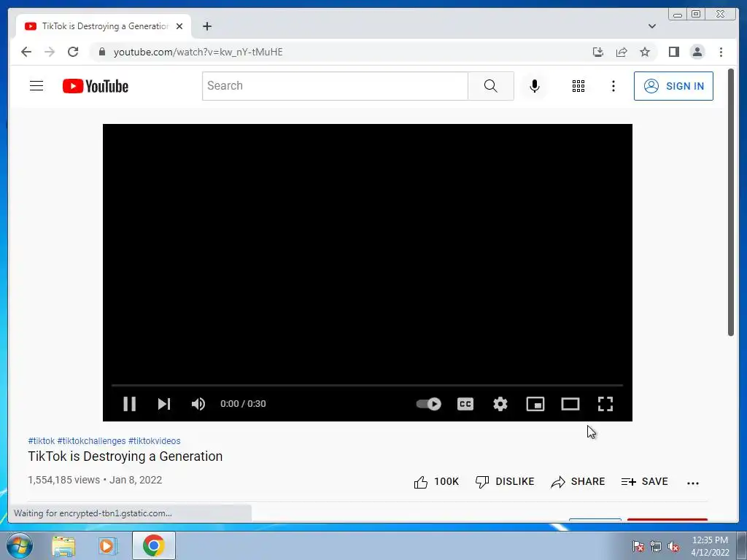Click the Chrome taskbar icon
747x560 pixels.
tap(153, 545)
